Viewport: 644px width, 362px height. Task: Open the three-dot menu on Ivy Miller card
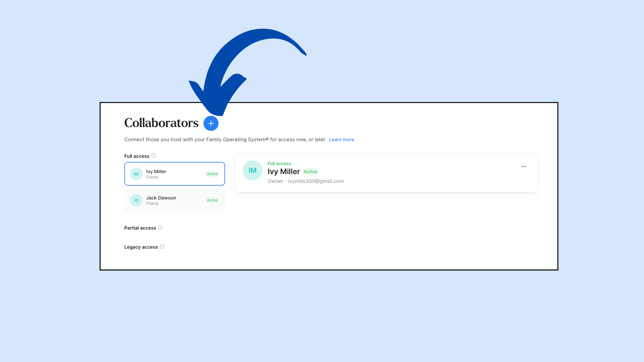coord(524,167)
